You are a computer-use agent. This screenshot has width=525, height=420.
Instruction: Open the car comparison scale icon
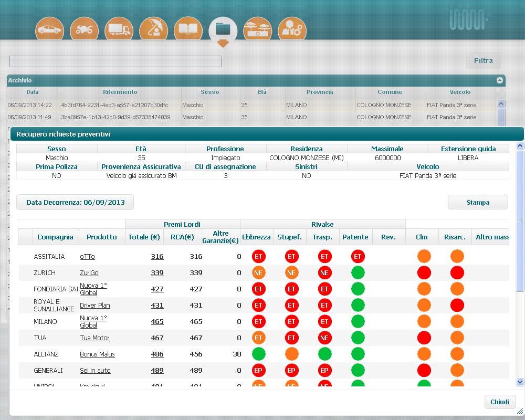[257, 29]
